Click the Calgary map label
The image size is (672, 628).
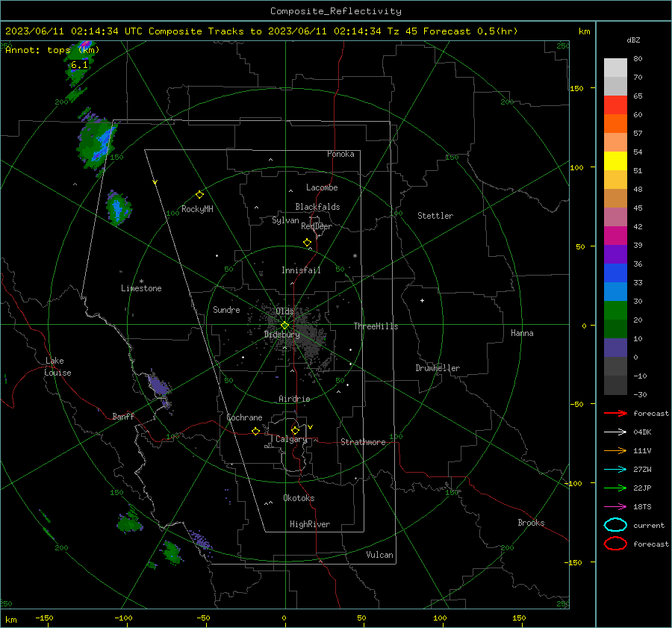click(291, 439)
